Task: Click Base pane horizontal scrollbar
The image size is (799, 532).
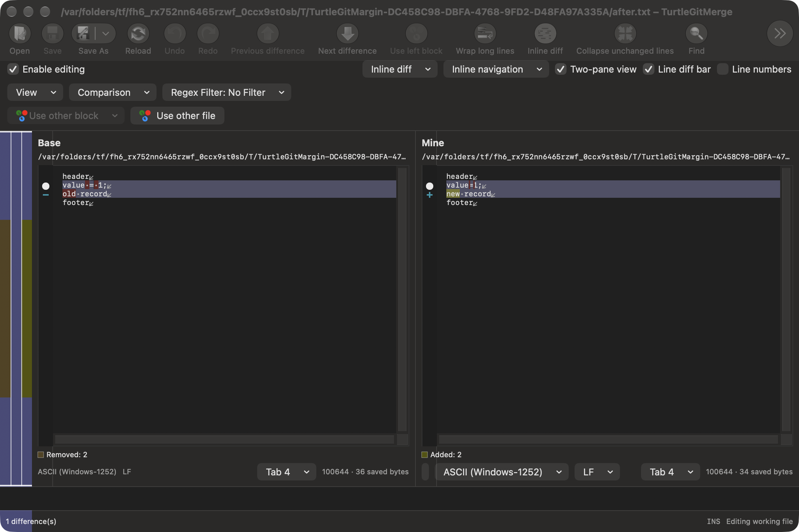Action: pos(224,439)
